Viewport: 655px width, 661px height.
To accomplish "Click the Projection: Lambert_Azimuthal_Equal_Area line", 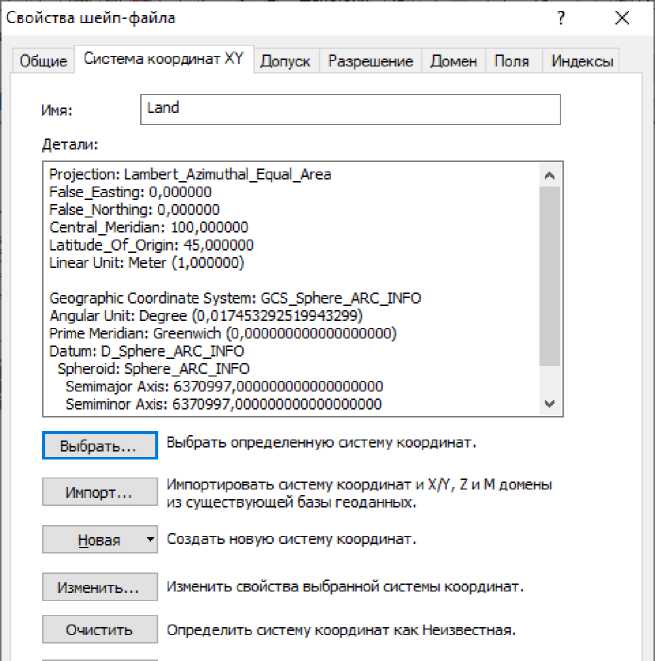I will click(x=190, y=175).
